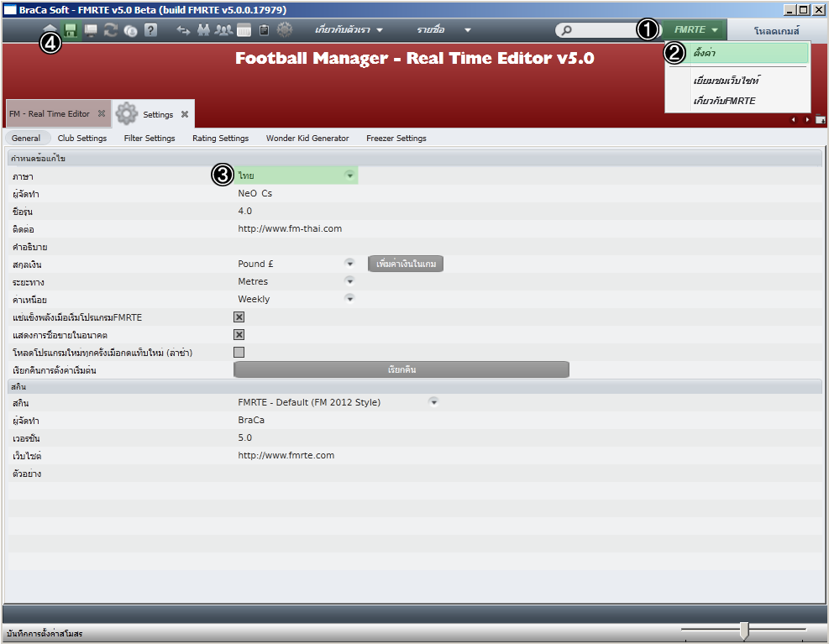
Task: Toggle freeze on FMRTE startup checkbox
Action: pyautogui.click(x=239, y=317)
